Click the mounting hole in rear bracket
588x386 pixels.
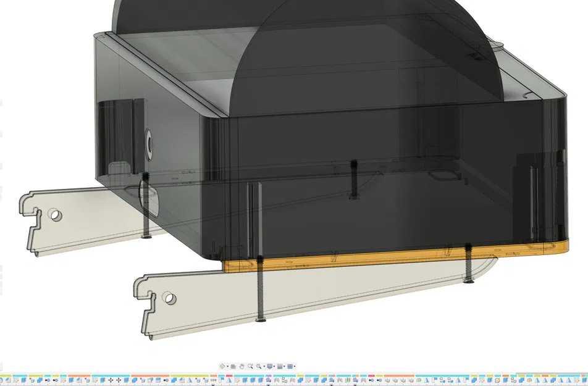pyautogui.click(x=56, y=216)
